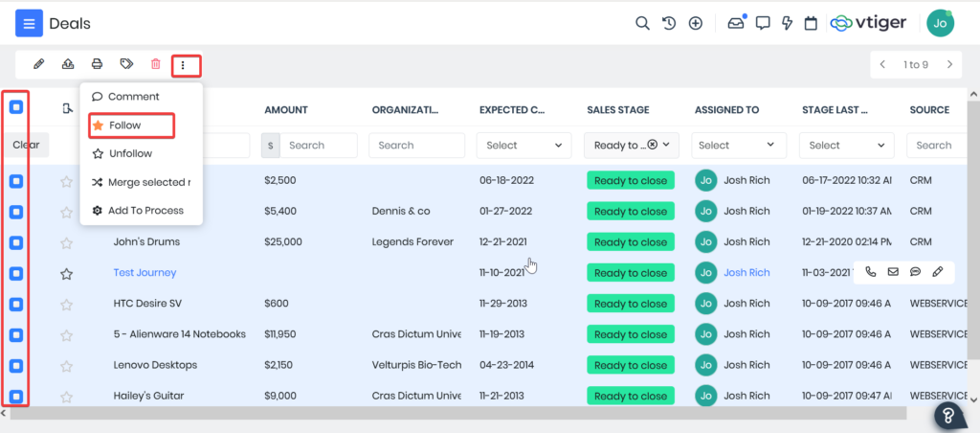The height and width of the screenshot is (433, 980).
Task: Open the calendar icon in header
Action: pyautogui.click(x=811, y=23)
